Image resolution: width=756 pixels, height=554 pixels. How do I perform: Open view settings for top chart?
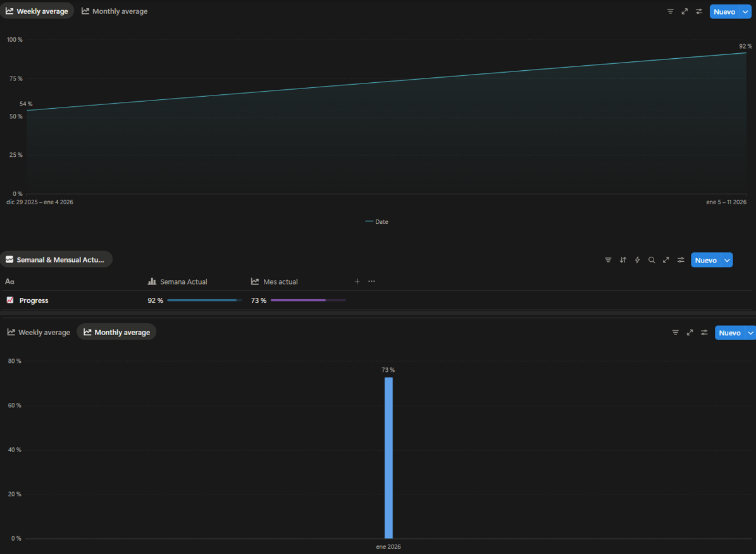pos(699,11)
